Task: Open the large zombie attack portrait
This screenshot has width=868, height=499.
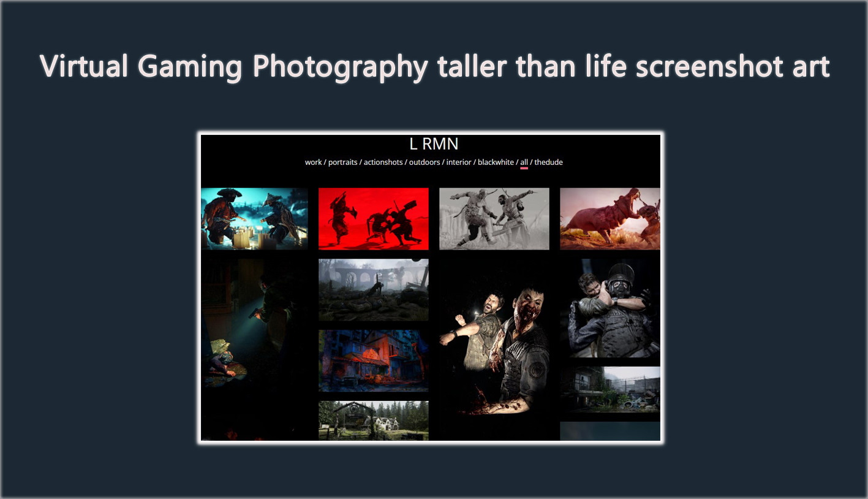Action: tap(496, 343)
